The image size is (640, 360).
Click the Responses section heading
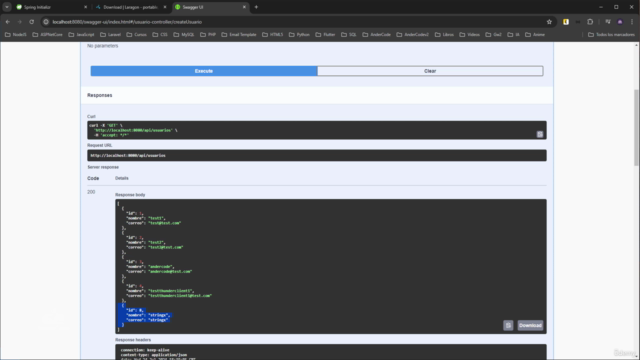point(100,95)
